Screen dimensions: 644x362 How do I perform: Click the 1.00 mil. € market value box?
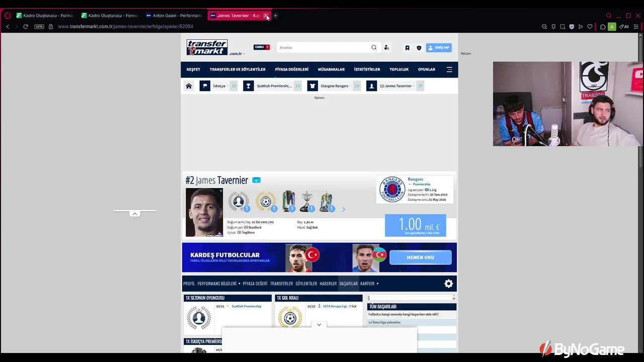tap(416, 225)
